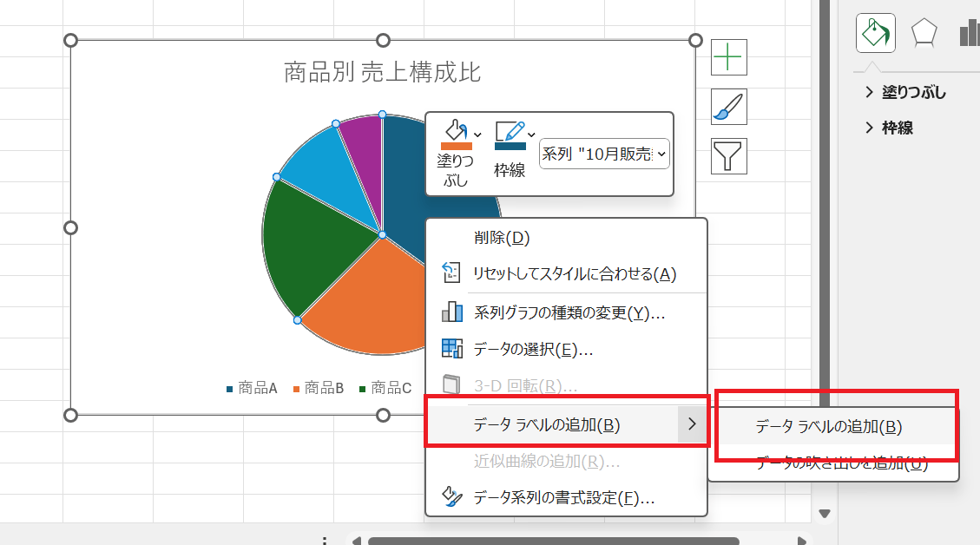Select the fill bucket icon in Format pane
Image resolution: width=980 pixels, height=545 pixels.
pos(875,32)
